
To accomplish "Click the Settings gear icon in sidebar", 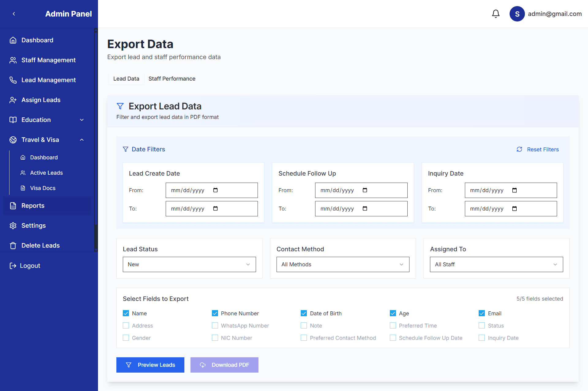I will click(13, 226).
